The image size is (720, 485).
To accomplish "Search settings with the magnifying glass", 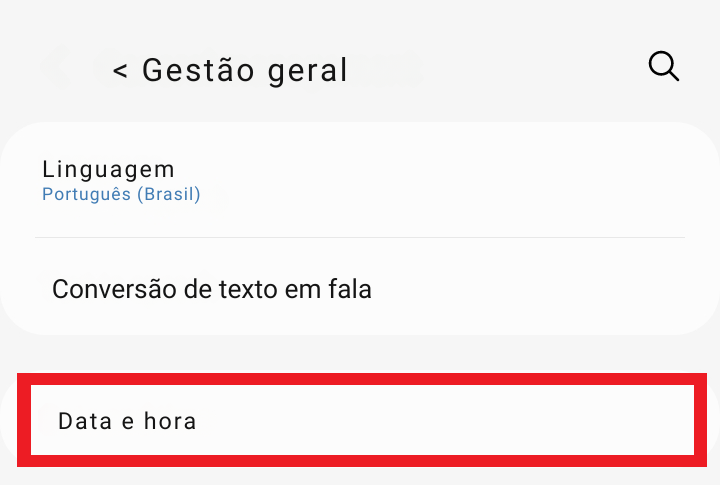I will coord(664,67).
